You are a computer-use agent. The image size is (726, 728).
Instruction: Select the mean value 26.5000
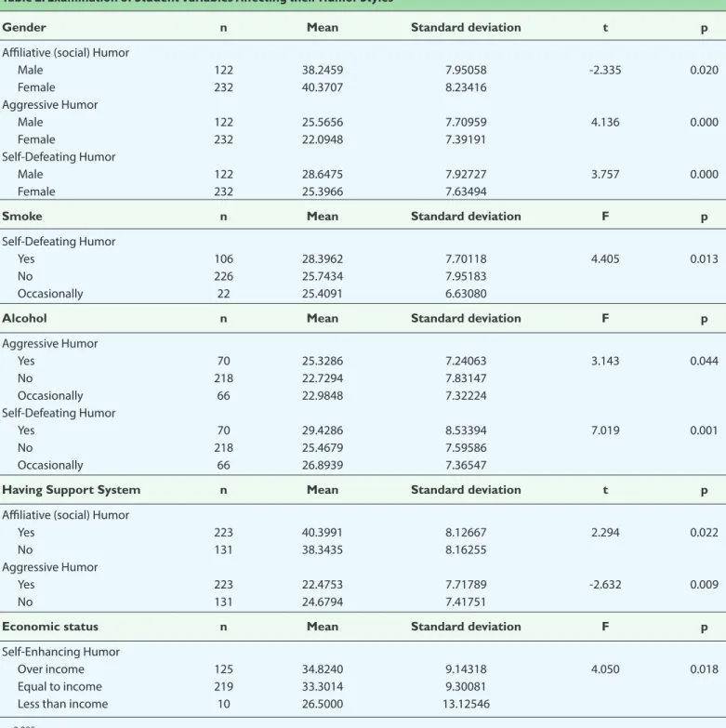(x=323, y=705)
